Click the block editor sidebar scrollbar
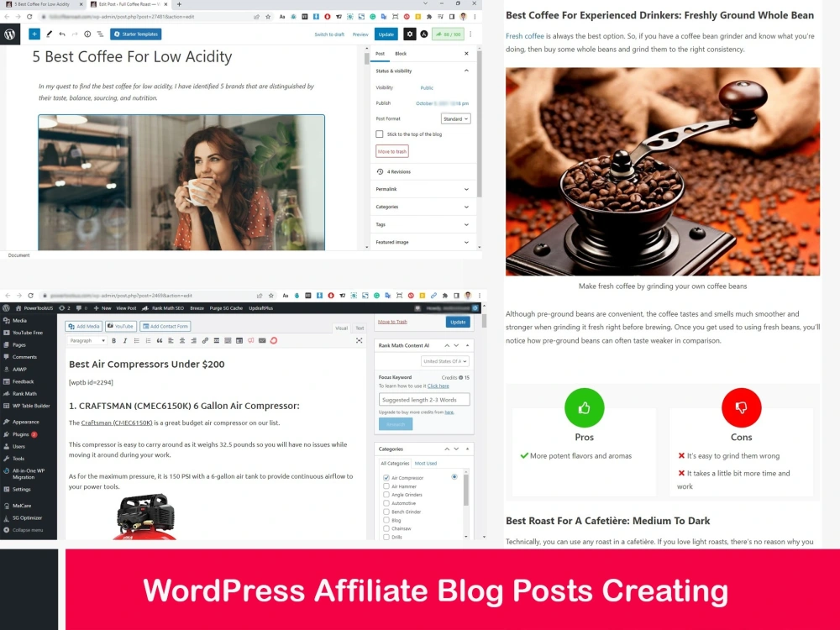840x630 pixels. click(x=479, y=123)
